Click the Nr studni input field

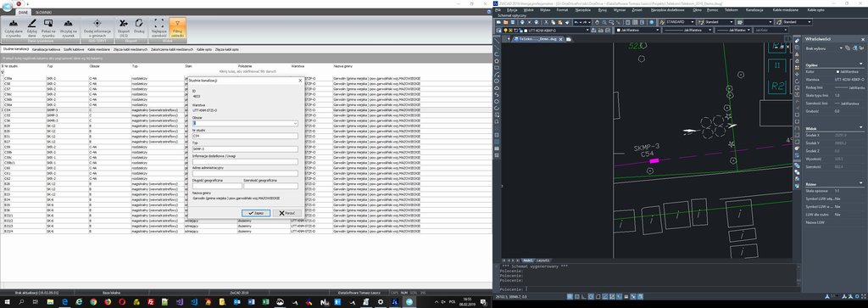click(245, 136)
